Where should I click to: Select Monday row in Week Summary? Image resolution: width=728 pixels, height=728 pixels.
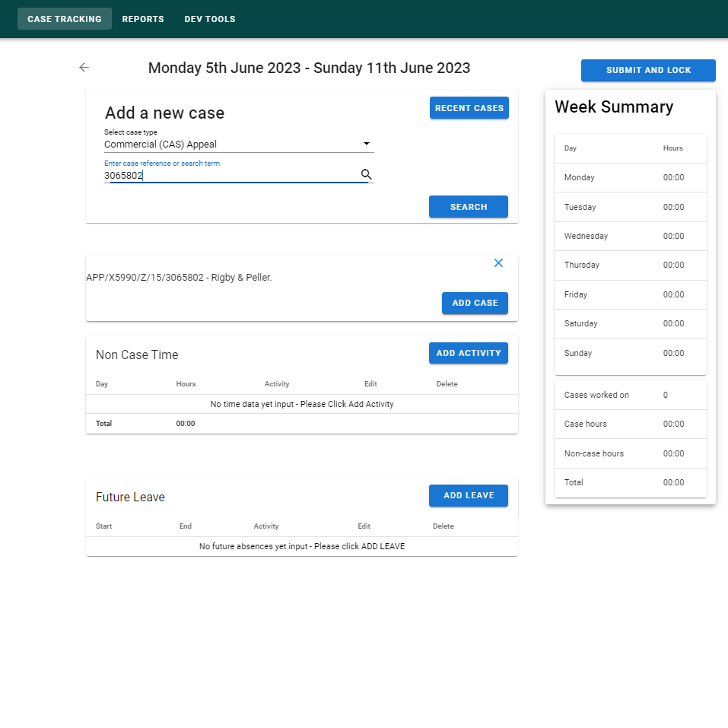pyautogui.click(x=631, y=177)
